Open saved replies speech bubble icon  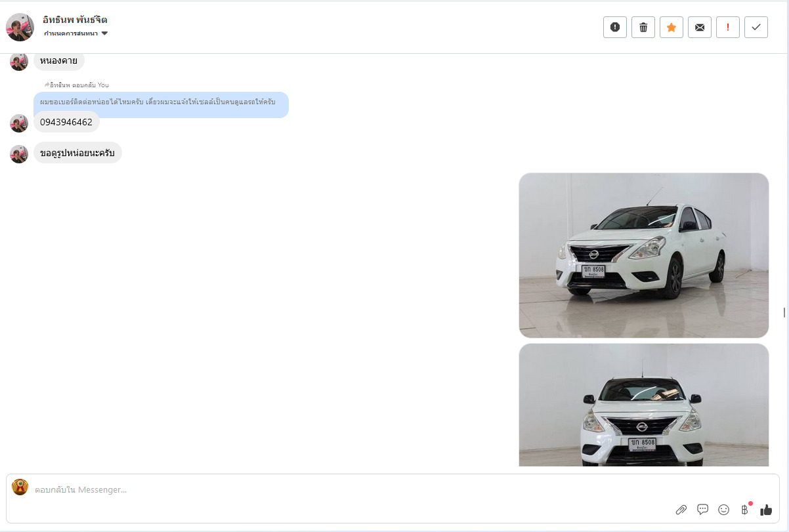[702, 510]
